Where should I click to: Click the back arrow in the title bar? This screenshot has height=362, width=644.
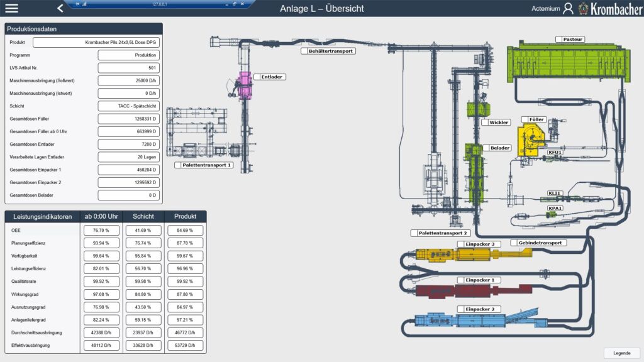60,8
